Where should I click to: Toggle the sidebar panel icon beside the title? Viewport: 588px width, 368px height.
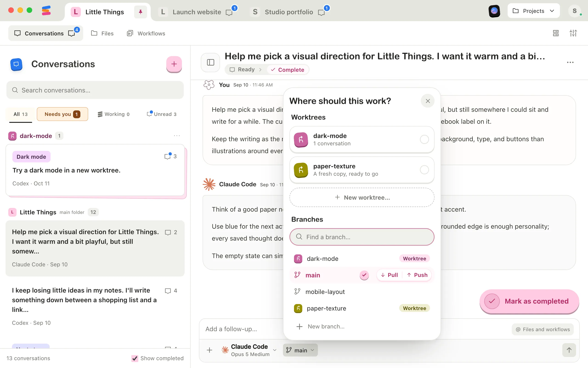coord(210,63)
